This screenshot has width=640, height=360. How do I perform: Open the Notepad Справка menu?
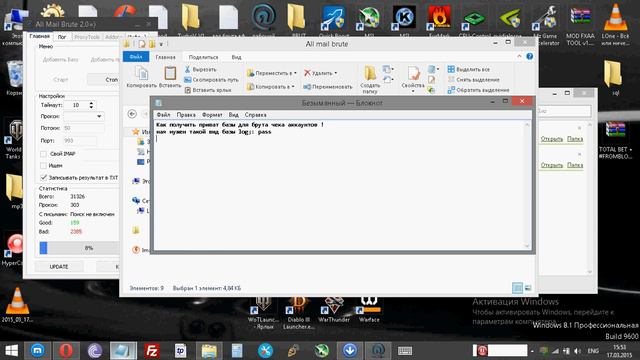255,115
